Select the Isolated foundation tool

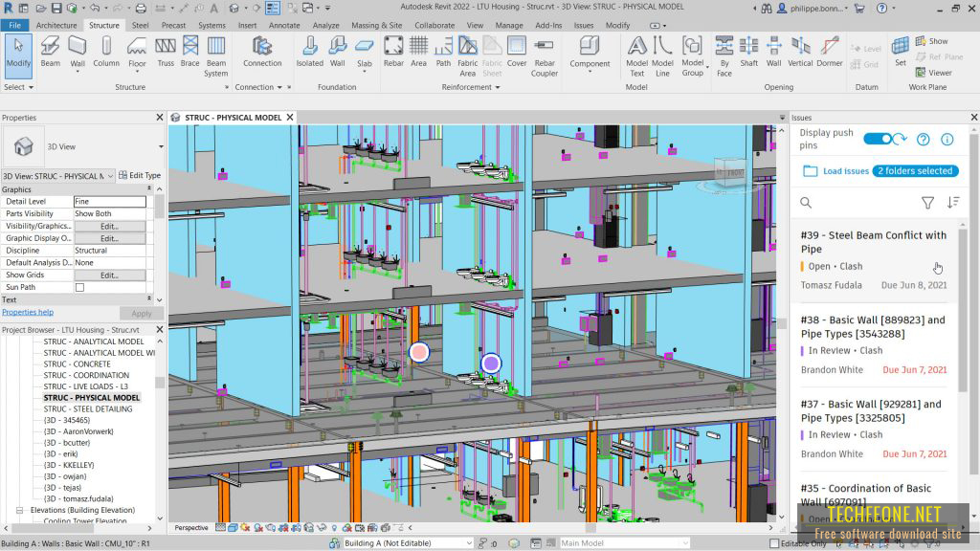pos(309,52)
